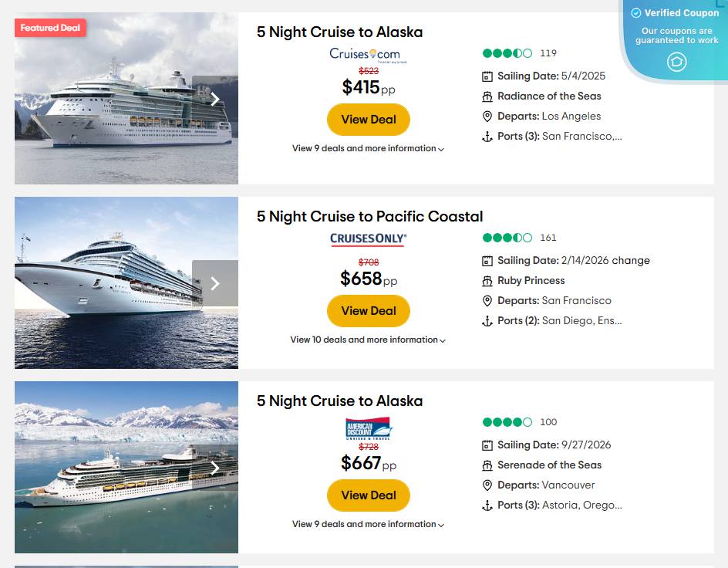Click View Deal for the $658 Pacific Coastal cruise
This screenshot has width=728, height=568.
pos(369,311)
